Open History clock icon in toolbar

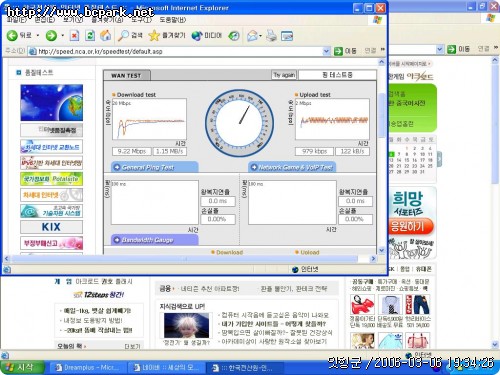(x=234, y=36)
